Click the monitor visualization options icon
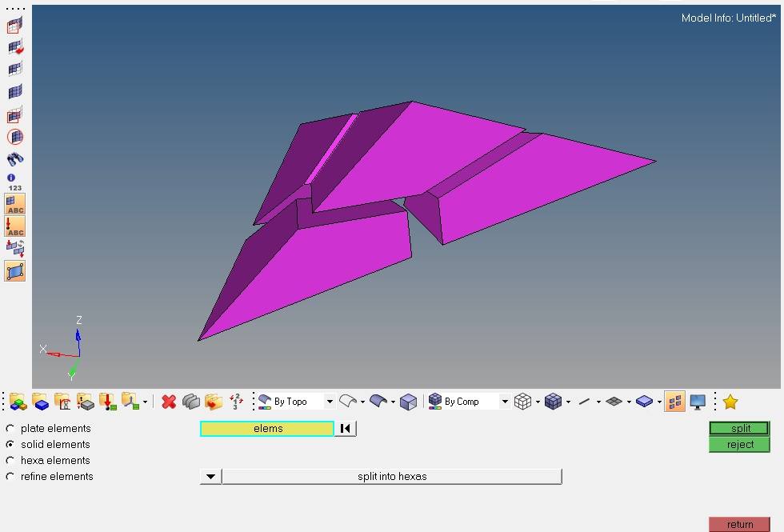 [x=698, y=402]
